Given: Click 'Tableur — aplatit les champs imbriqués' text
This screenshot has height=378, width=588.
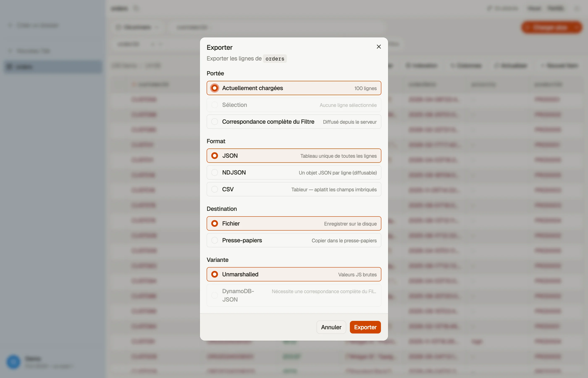Looking at the screenshot, I should pyautogui.click(x=334, y=189).
